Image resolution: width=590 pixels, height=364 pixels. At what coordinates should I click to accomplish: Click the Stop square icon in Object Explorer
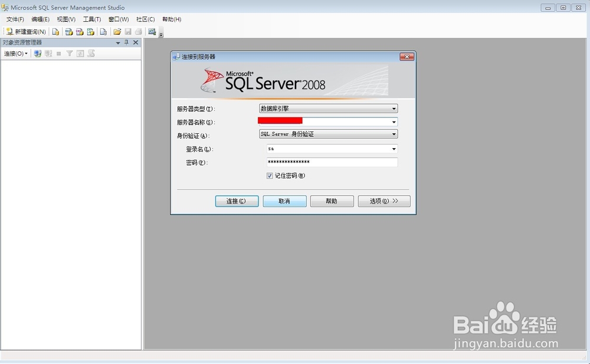[x=58, y=54]
